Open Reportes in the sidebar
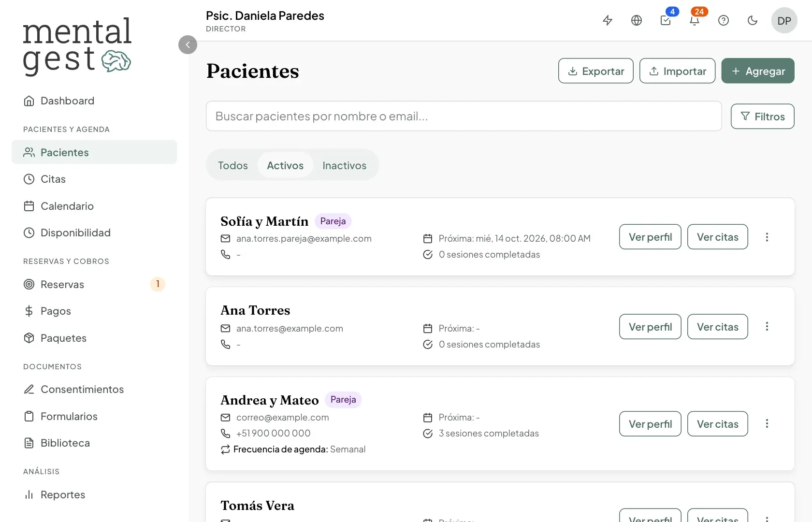812x522 pixels. pos(94,494)
